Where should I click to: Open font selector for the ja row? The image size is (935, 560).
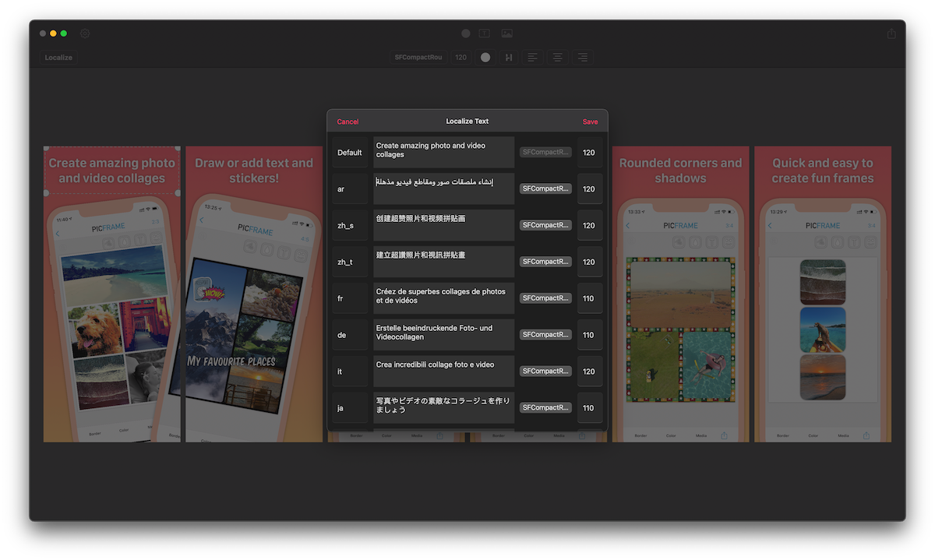[545, 407]
